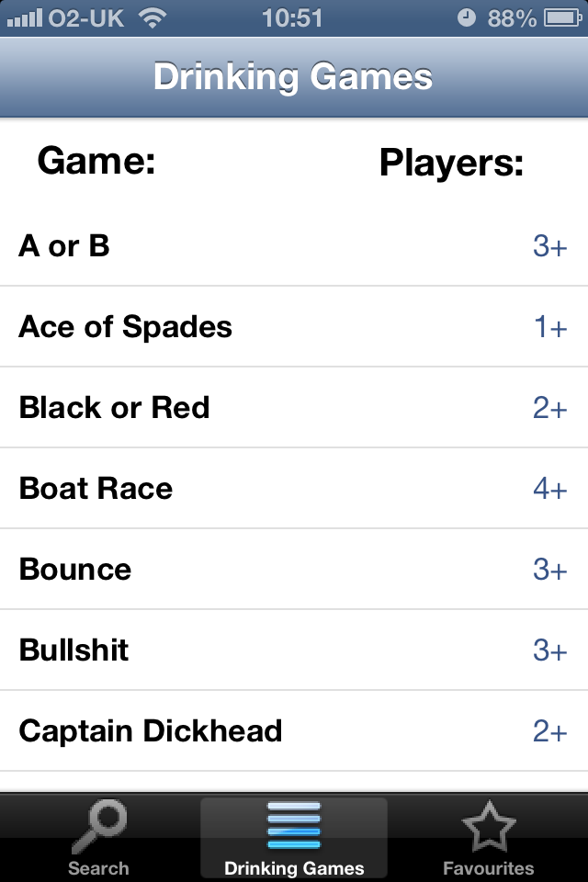Tap the Game column heading
The width and height of the screenshot is (588, 882).
96,162
